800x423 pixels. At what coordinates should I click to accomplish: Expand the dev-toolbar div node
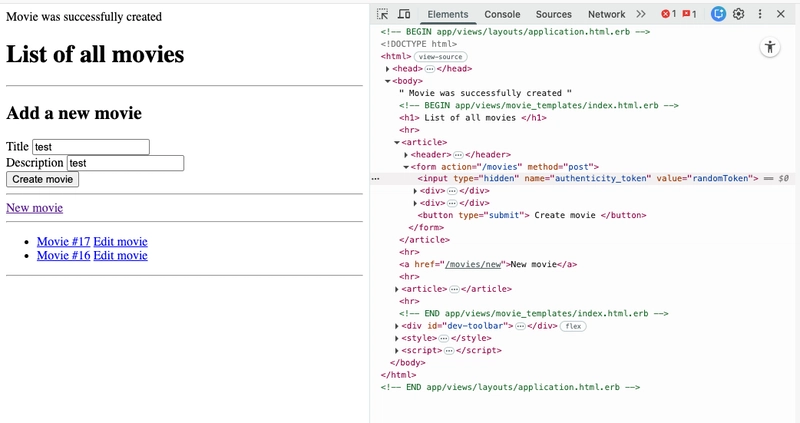coord(397,326)
